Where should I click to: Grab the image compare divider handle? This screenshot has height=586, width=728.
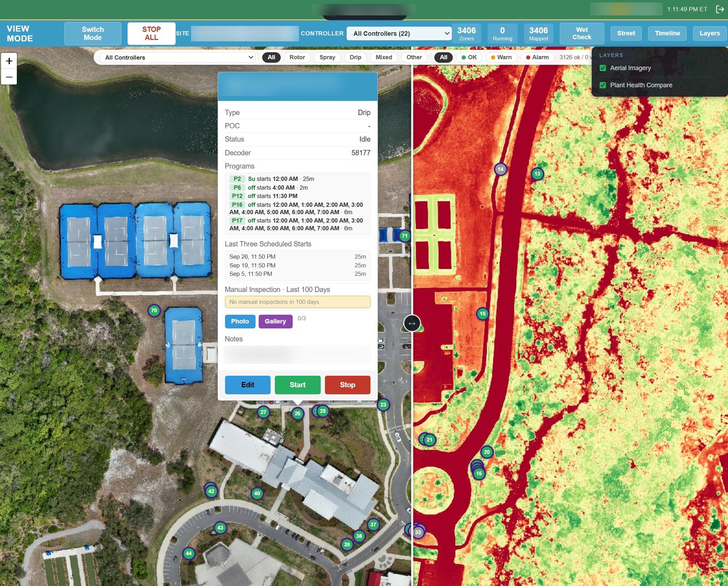412,323
